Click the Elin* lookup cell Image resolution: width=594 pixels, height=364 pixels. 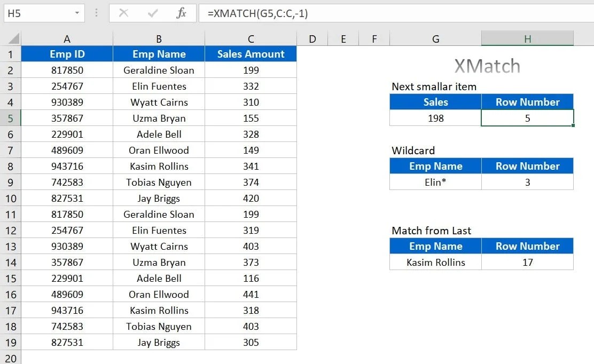(436, 183)
